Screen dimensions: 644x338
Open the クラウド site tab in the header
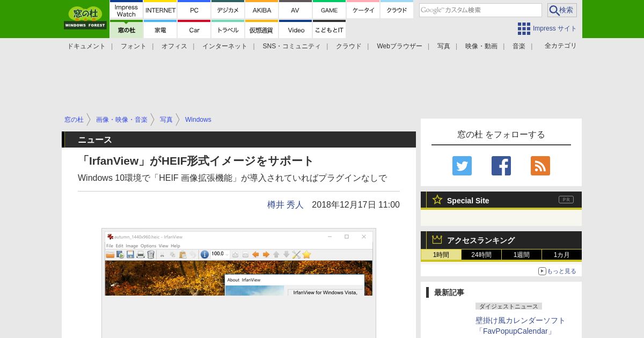pyautogui.click(x=397, y=10)
